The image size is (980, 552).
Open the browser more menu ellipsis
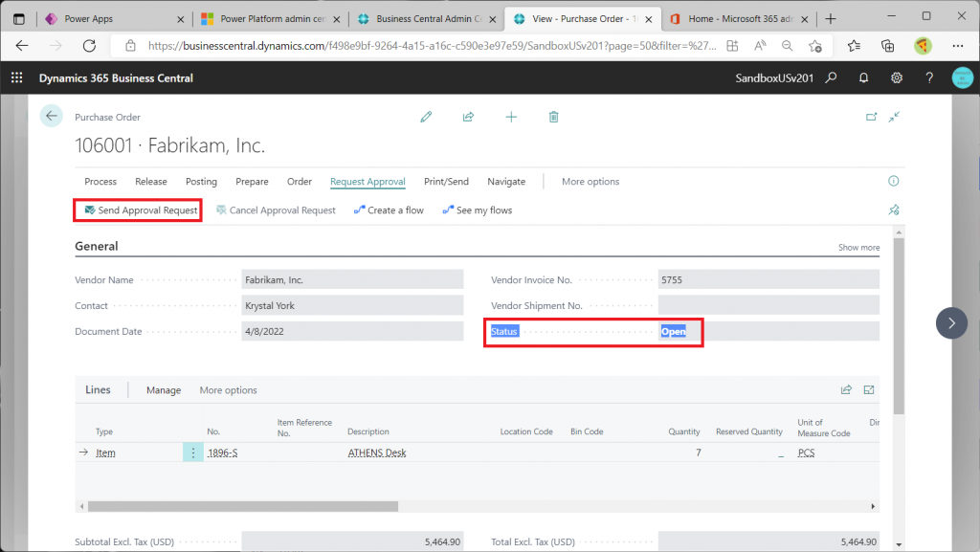pos(957,46)
